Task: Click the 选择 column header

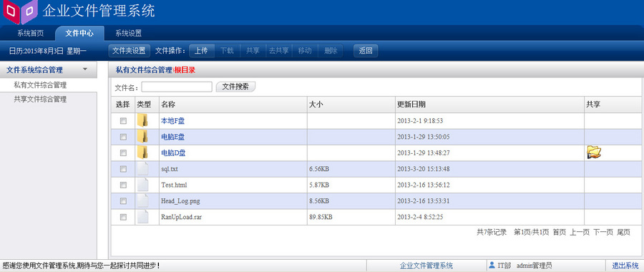Action: [x=123, y=105]
